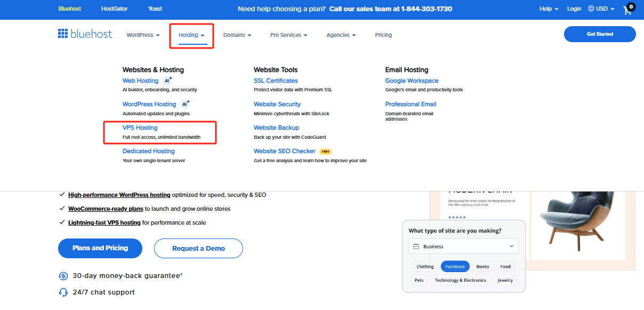This screenshot has width=644, height=310.
Task: Select the Pets category chip
Action: 419,280
